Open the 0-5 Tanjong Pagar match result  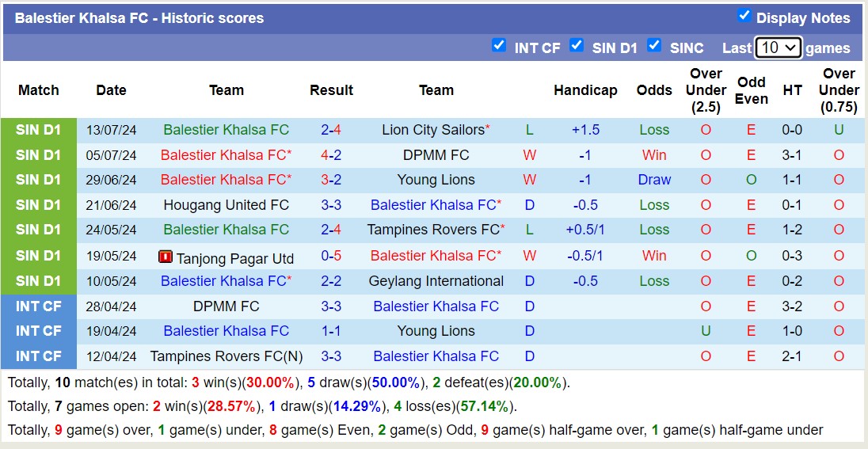coord(331,256)
